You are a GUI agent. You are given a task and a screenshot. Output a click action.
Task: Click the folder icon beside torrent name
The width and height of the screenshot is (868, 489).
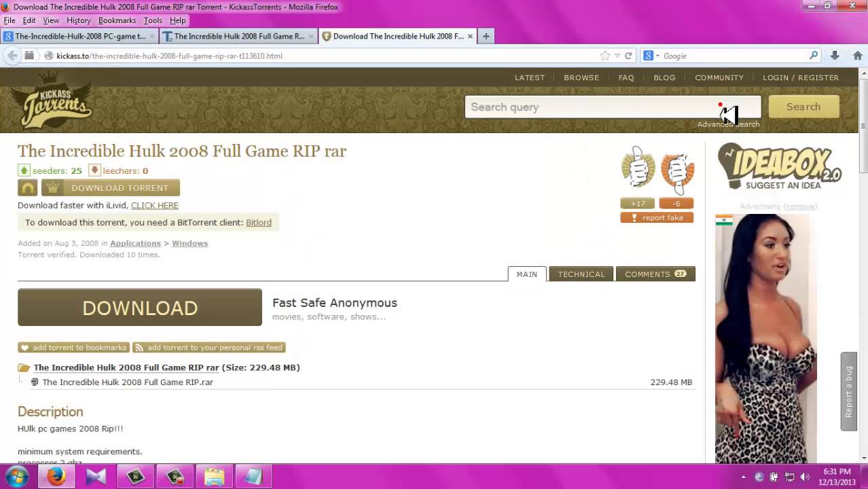tap(24, 367)
